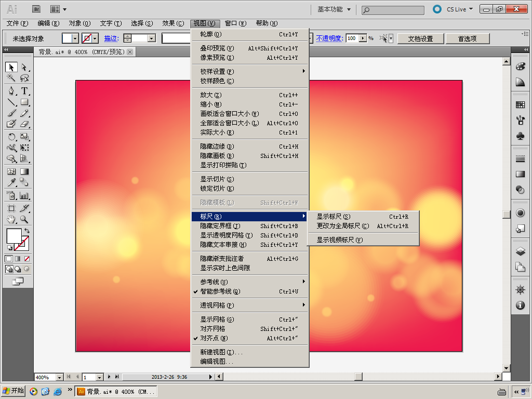This screenshot has width=532, height=399.
Task: Select the Selection (black arrow) tool
Action: (11, 67)
